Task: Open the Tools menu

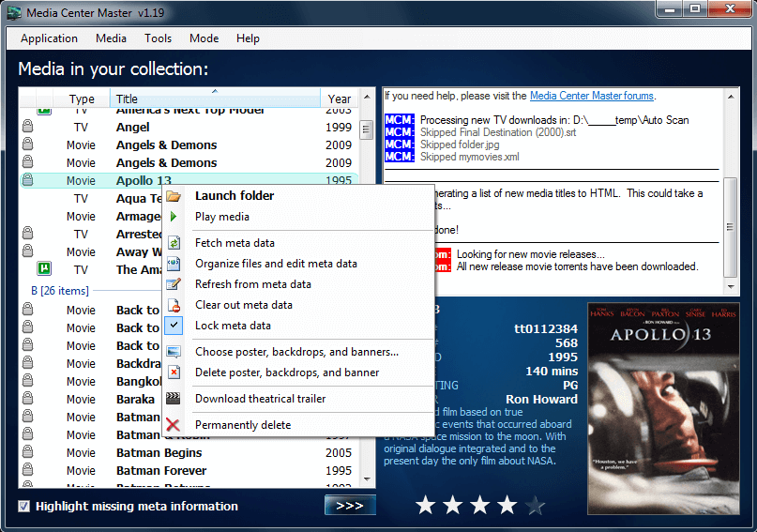Action: (x=158, y=38)
